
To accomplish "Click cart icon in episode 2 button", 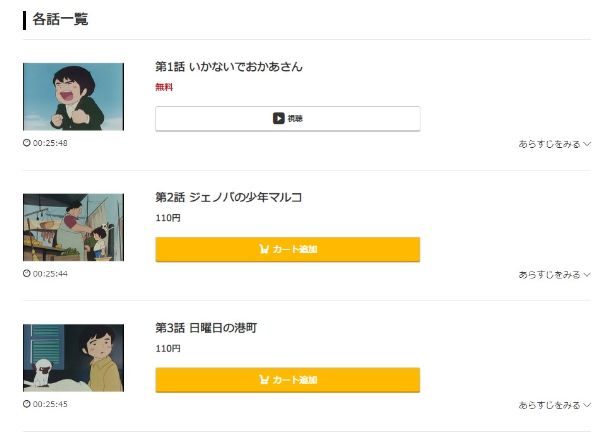I will [264, 249].
